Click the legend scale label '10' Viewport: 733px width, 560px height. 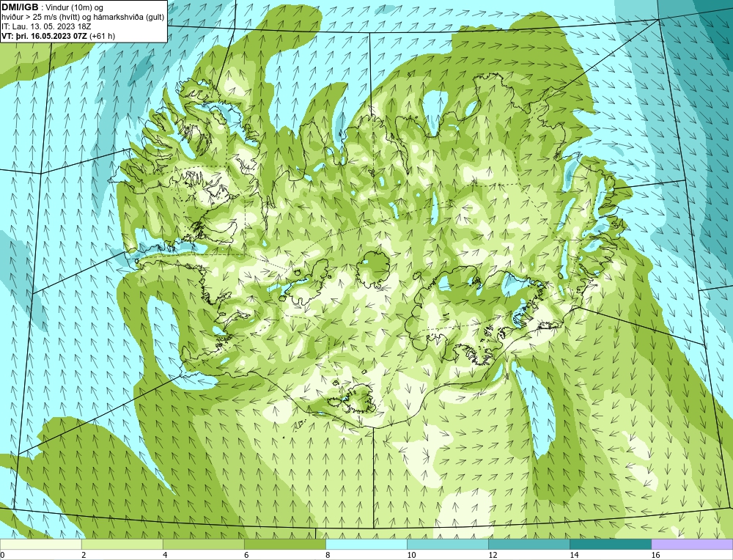coord(411,555)
